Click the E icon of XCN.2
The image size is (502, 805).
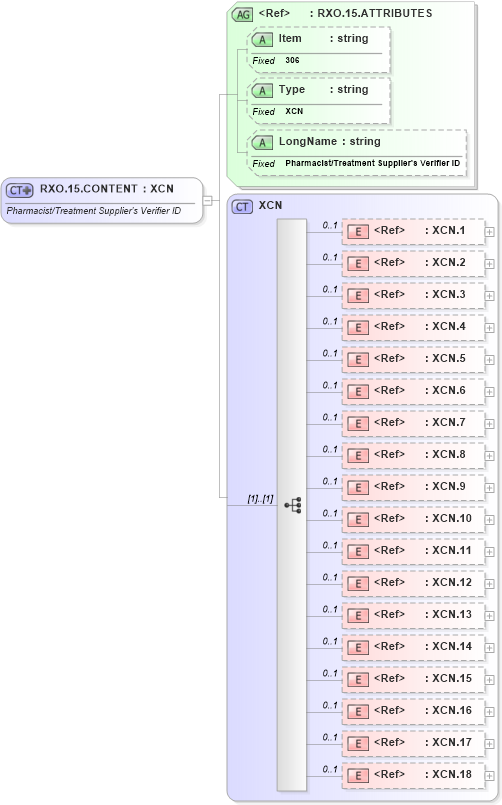pyautogui.click(x=358, y=263)
